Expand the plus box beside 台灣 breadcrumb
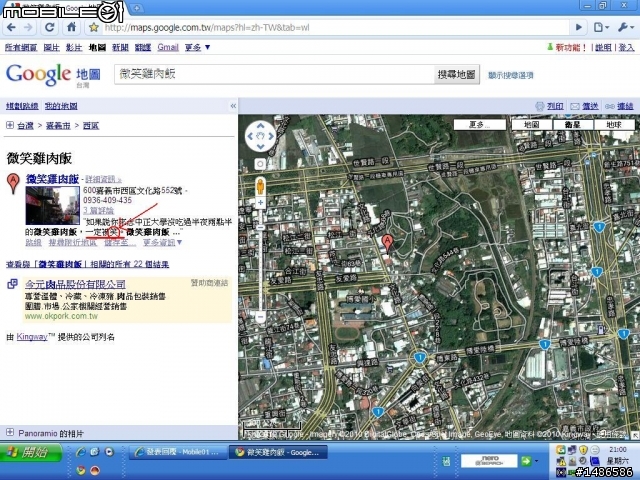This screenshot has height=480, width=640. coord(10,125)
